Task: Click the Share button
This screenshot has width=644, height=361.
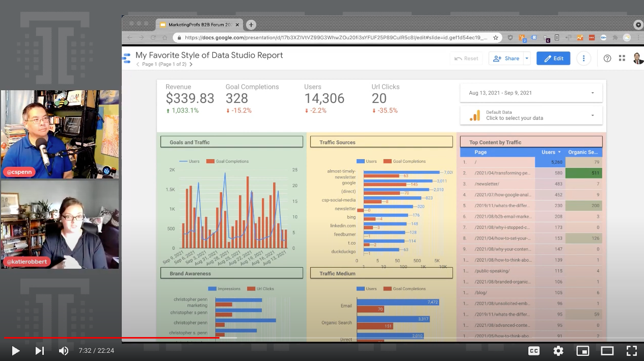Action: click(x=505, y=59)
